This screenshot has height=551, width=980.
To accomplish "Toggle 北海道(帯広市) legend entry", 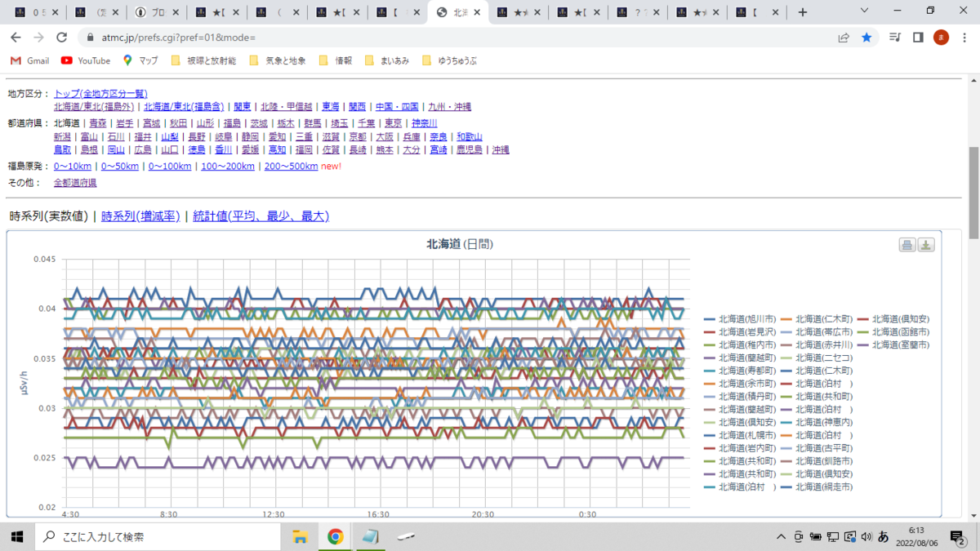I will pyautogui.click(x=817, y=332).
